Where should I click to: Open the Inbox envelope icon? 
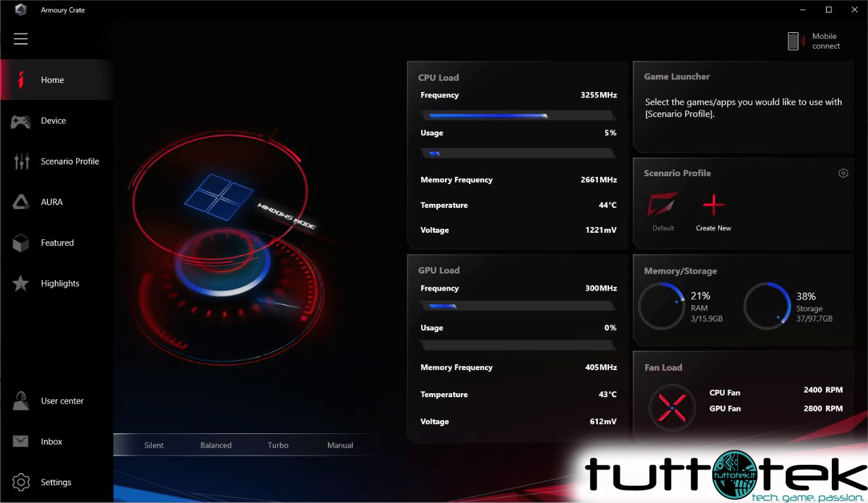click(x=21, y=441)
